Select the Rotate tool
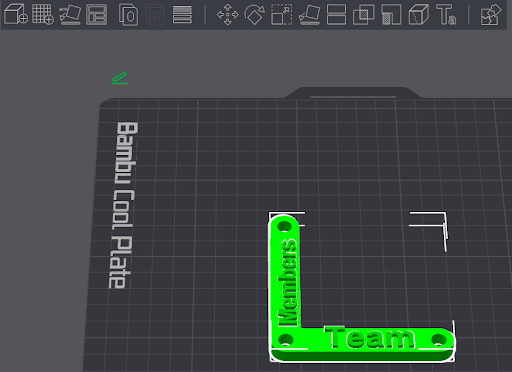Image resolution: width=512 pixels, height=372 pixels. point(254,14)
